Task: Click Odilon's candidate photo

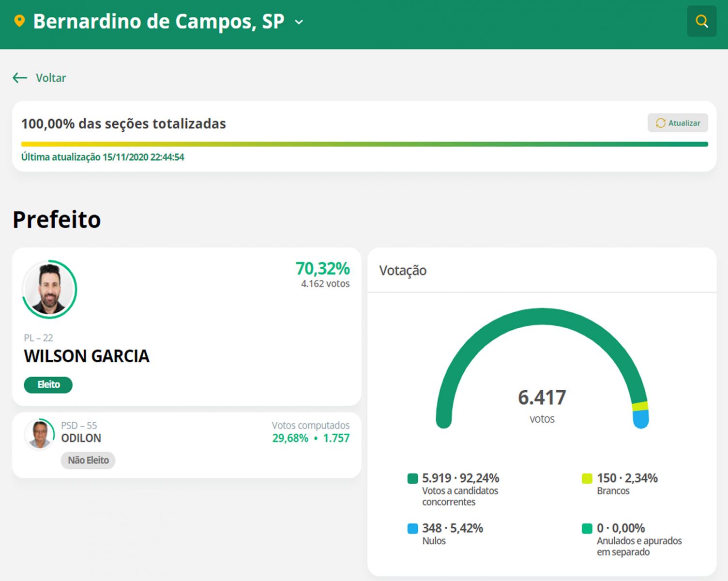Action: (x=39, y=434)
